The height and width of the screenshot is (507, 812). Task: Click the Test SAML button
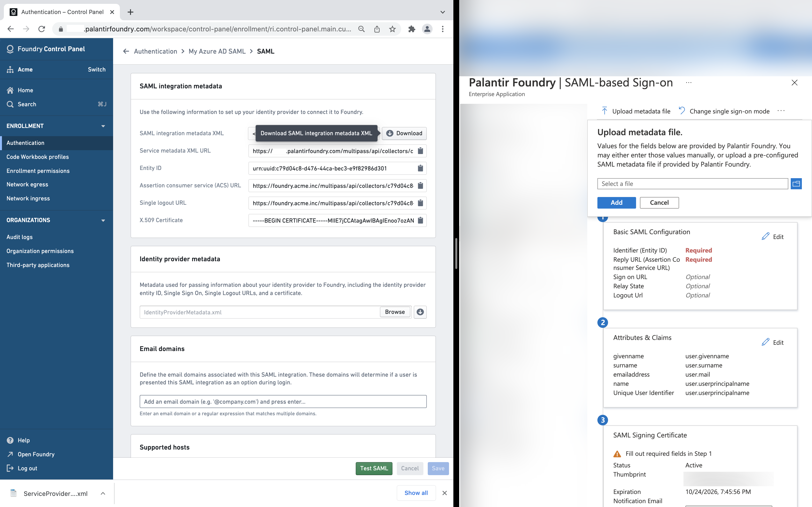click(374, 468)
